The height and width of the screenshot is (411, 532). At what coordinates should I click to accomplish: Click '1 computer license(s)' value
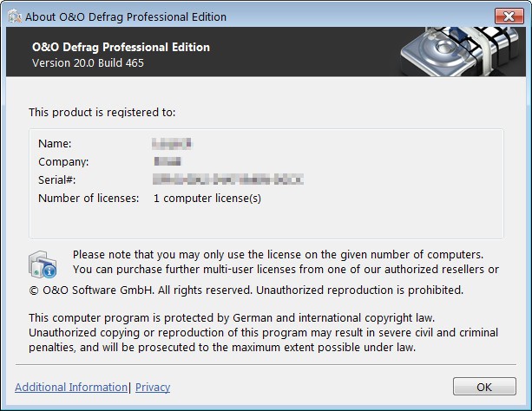click(207, 198)
